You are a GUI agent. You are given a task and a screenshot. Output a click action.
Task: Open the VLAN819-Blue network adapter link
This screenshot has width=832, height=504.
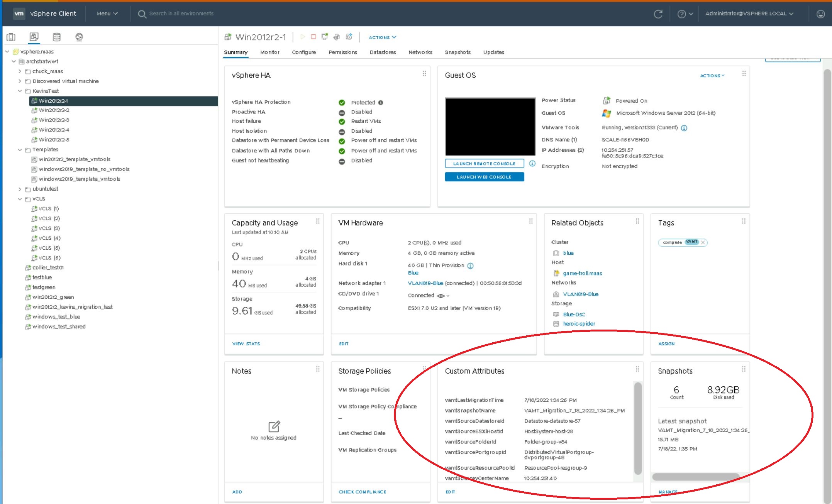pyautogui.click(x=425, y=283)
